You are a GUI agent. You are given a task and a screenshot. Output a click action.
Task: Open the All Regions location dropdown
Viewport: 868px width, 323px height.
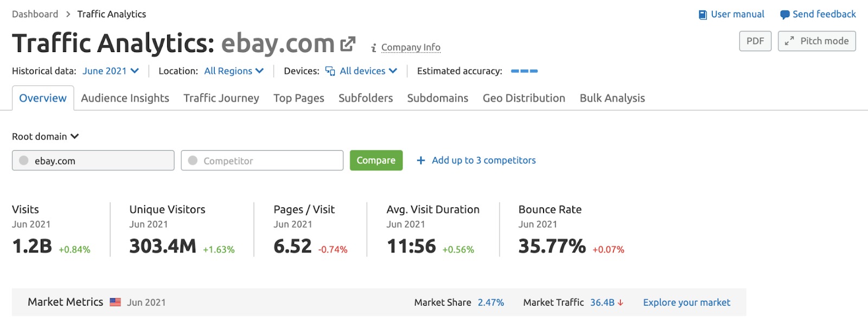point(234,71)
